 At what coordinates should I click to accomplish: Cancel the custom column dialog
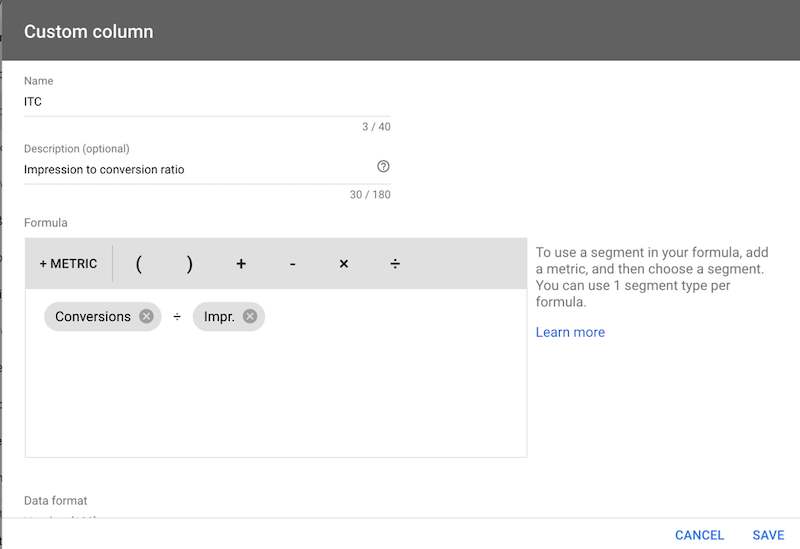699,535
